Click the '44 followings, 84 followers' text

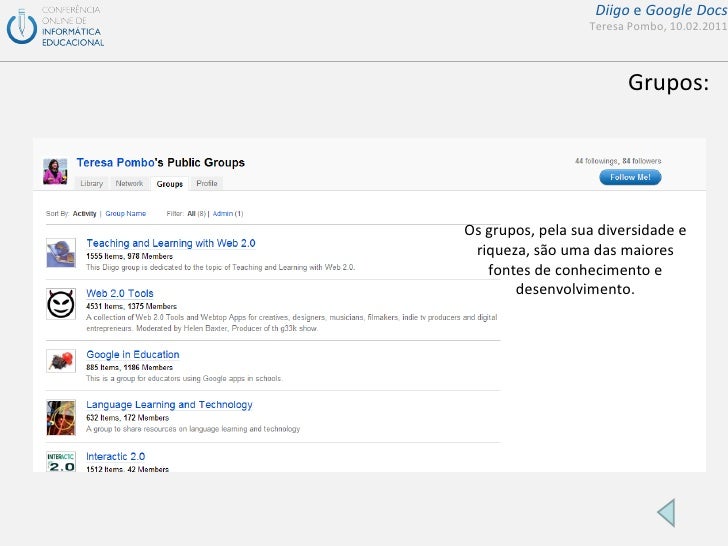618,161
